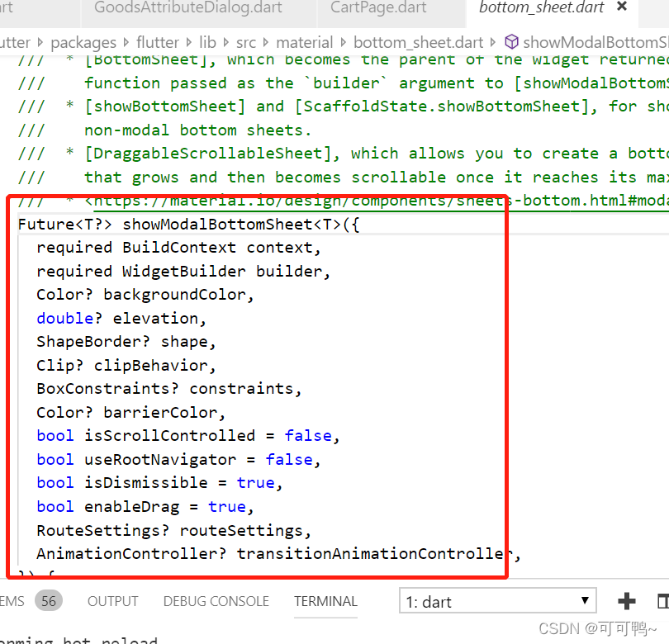The width and height of the screenshot is (669, 644).
Task: Switch to GoodsAttributeDialog.dart tab
Action: [187, 7]
